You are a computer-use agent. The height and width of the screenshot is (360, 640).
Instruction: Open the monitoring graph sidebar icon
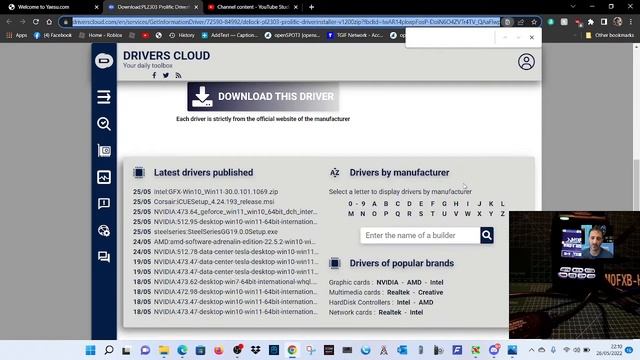click(104, 177)
